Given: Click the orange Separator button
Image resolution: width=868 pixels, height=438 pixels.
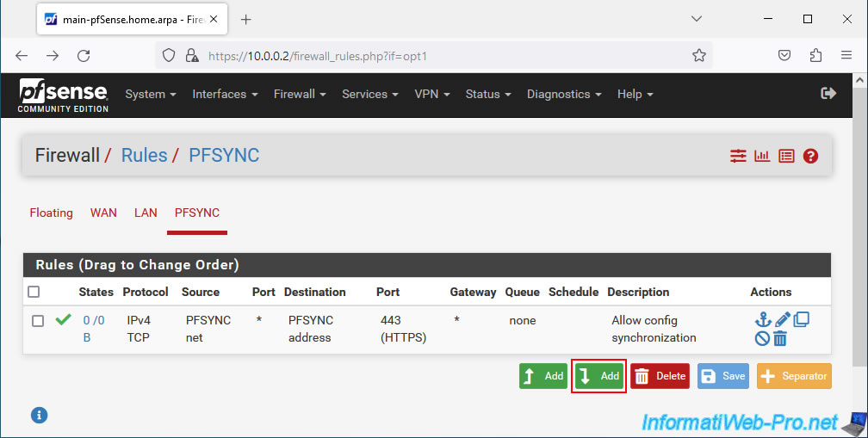Looking at the screenshot, I should [794, 376].
